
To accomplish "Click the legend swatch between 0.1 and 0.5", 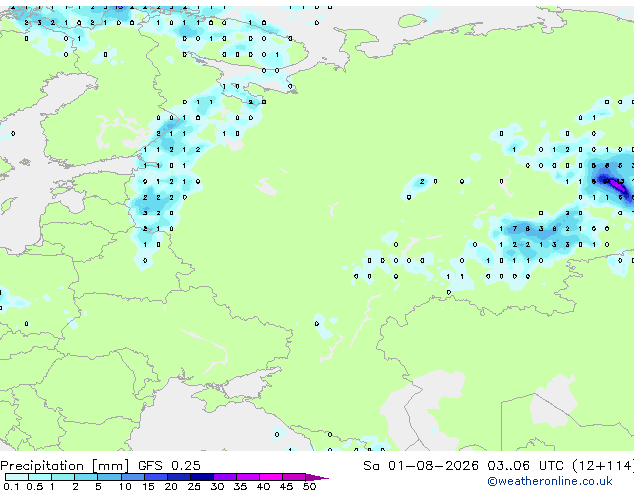I will pyautogui.click(x=17, y=477).
